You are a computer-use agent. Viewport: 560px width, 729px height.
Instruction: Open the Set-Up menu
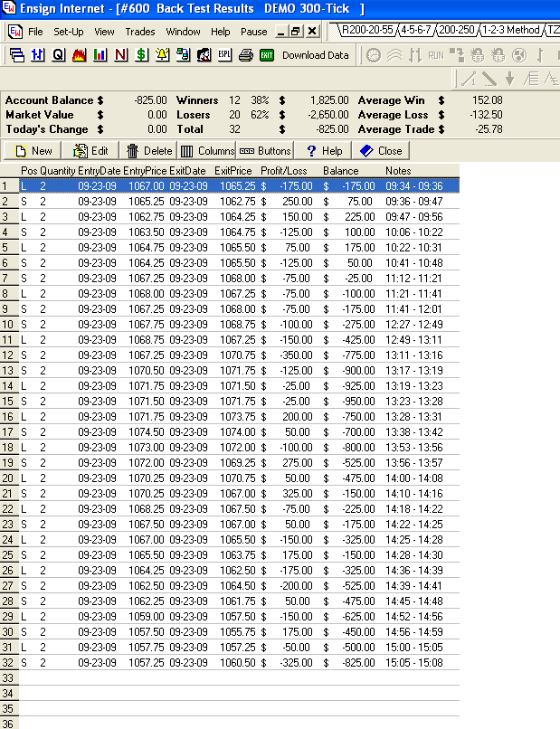point(69,32)
